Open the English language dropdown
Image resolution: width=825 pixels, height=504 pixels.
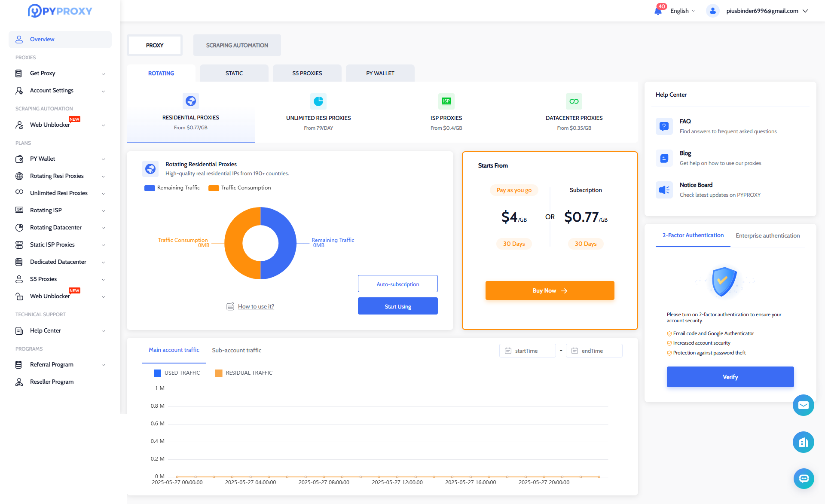682,11
